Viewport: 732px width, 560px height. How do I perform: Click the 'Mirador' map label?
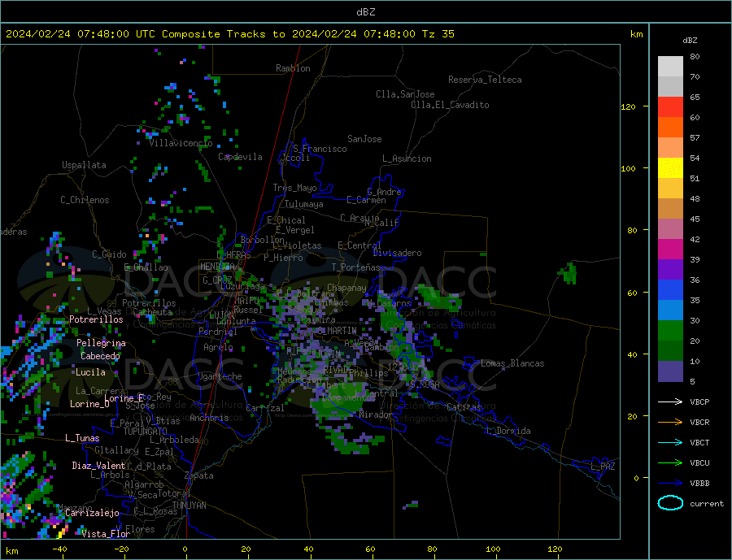376,415
